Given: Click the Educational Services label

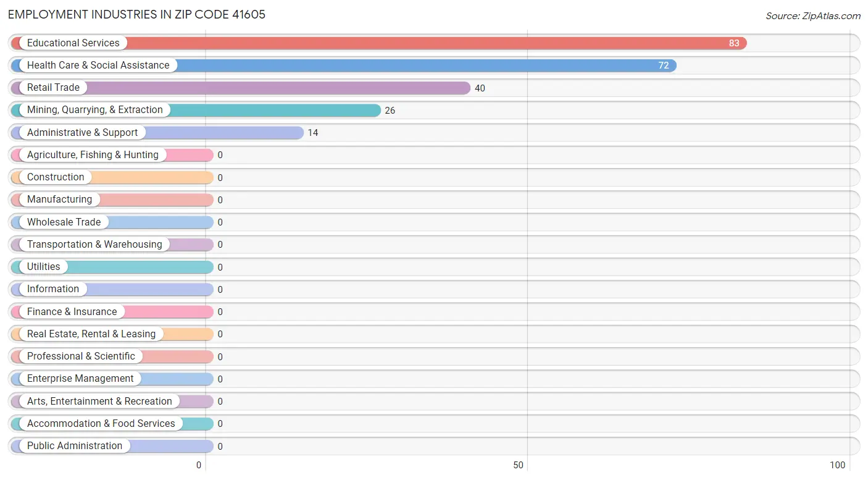Looking at the screenshot, I should tap(73, 43).
